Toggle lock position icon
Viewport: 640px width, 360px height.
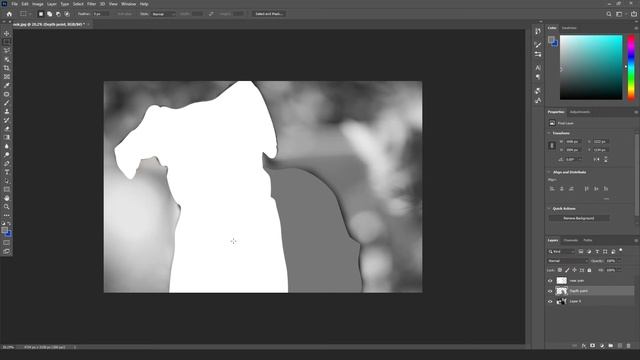574,270
